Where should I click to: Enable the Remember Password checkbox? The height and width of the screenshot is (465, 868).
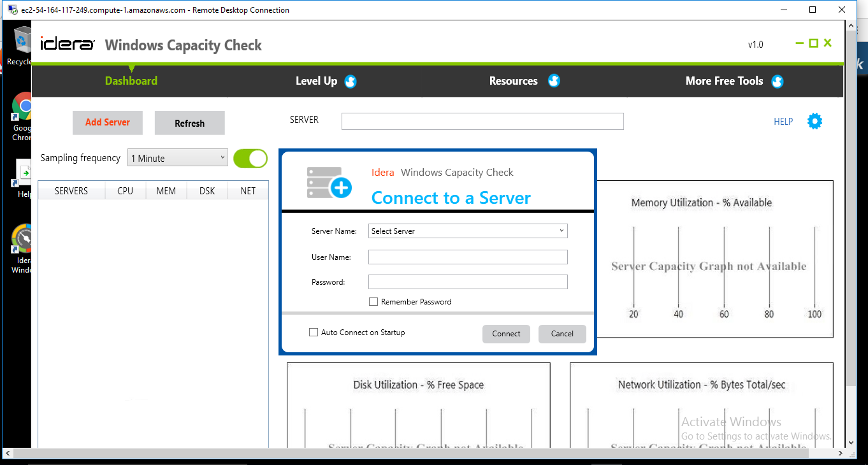pyautogui.click(x=373, y=302)
